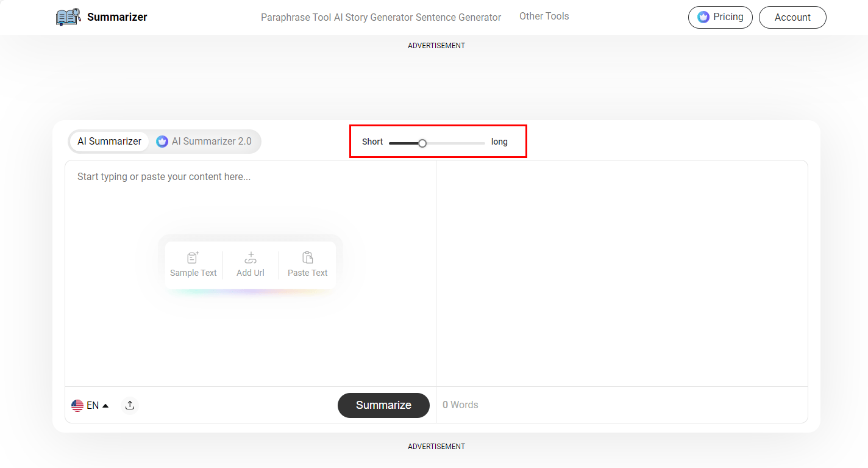The image size is (868, 468).
Task: Expand the EN language dropdown arrow
Action: [x=105, y=405]
